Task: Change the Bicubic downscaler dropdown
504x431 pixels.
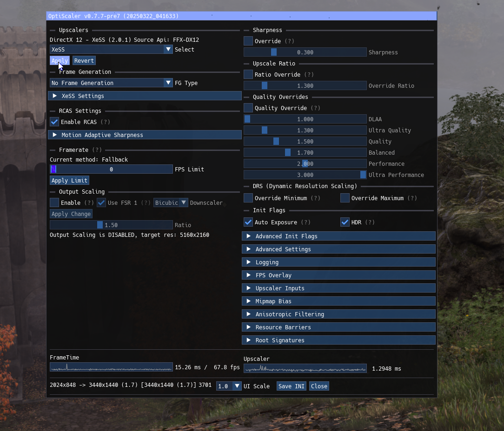Action: point(171,202)
